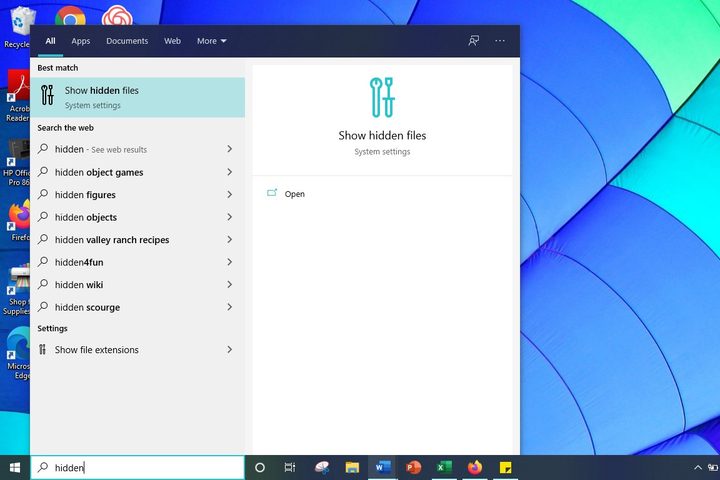The image size is (720, 480).
Task: Expand the arrow next to 'hidden scourge'
Action: pos(230,307)
